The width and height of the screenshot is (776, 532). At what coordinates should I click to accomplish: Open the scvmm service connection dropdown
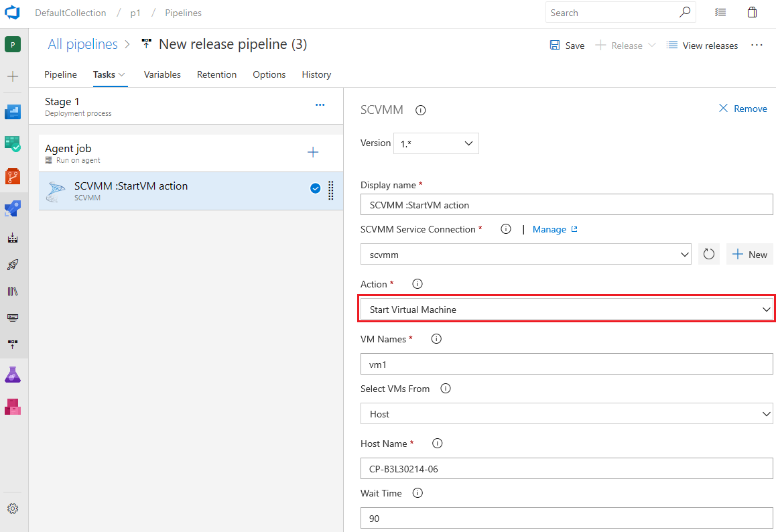pyautogui.click(x=525, y=255)
